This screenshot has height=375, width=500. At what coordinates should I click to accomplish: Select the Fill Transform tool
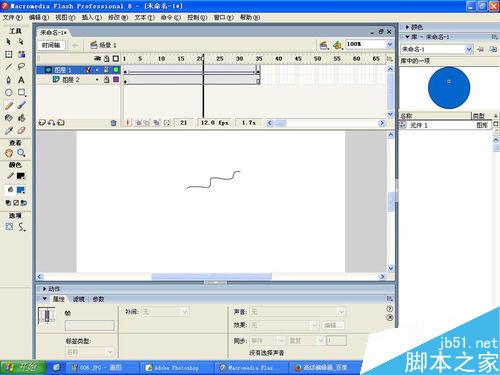[x=21, y=54]
